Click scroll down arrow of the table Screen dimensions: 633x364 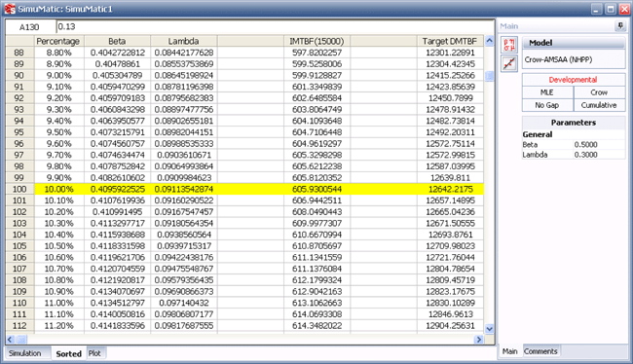(489, 329)
